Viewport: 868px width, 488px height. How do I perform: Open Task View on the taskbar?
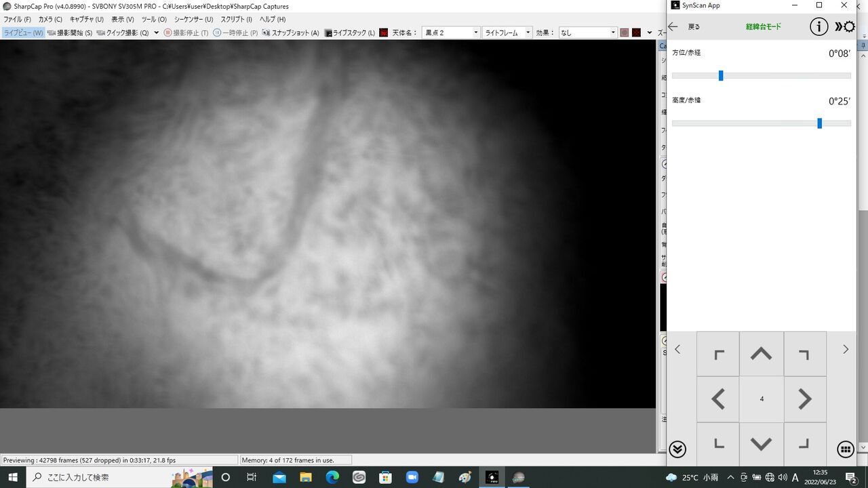(252, 477)
